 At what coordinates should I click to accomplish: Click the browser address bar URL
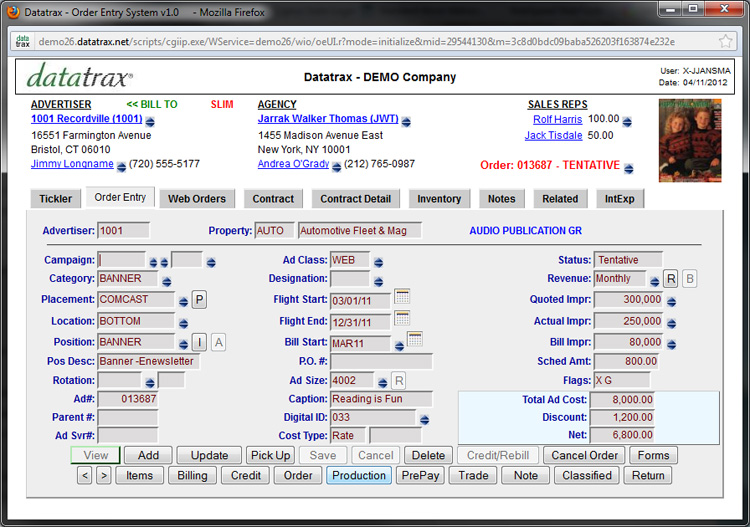(x=356, y=42)
